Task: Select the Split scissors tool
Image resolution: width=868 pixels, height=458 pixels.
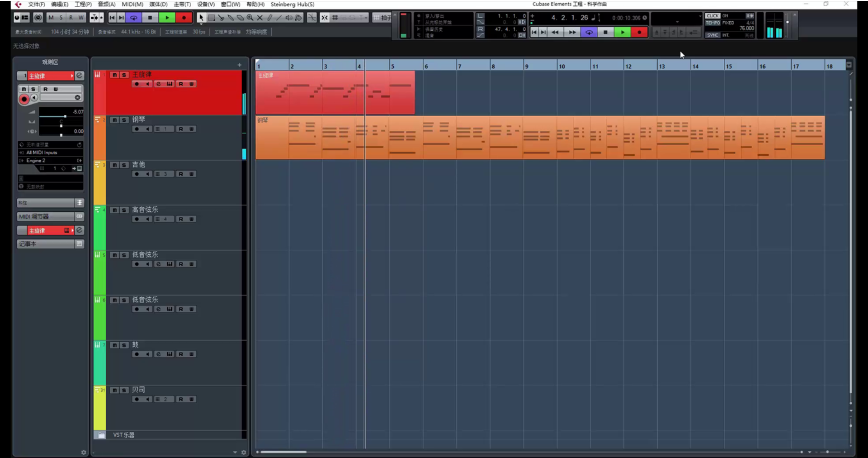Action: (221, 18)
